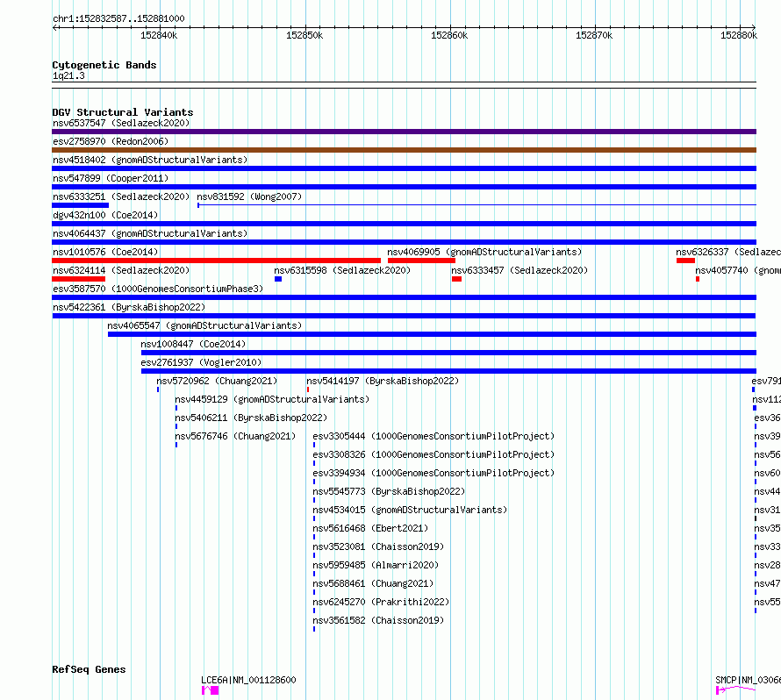This screenshot has height=700, width=781.
Task: Open nsv5414197 (ByrskaBishop2022) variant label
Action: 383,381
